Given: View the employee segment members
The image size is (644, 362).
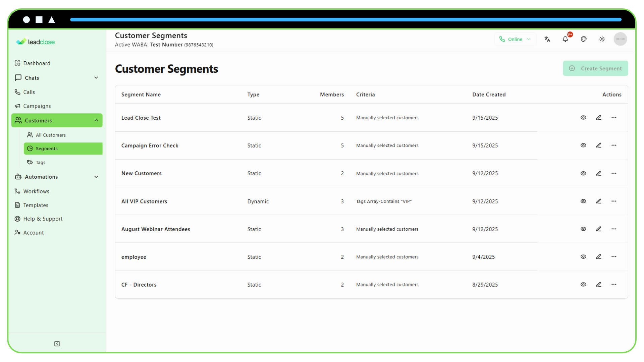Looking at the screenshot, I should (x=583, y=257).
